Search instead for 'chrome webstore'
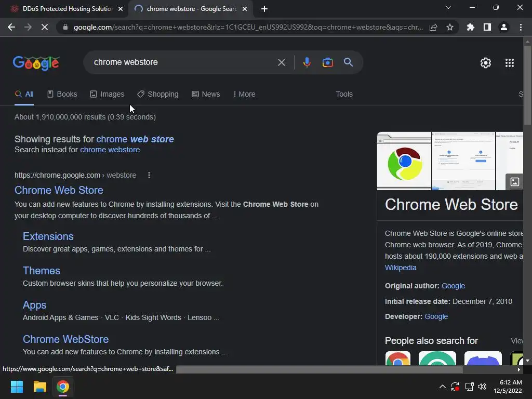This screenshot has width=532, height=399. click(110, 150)
